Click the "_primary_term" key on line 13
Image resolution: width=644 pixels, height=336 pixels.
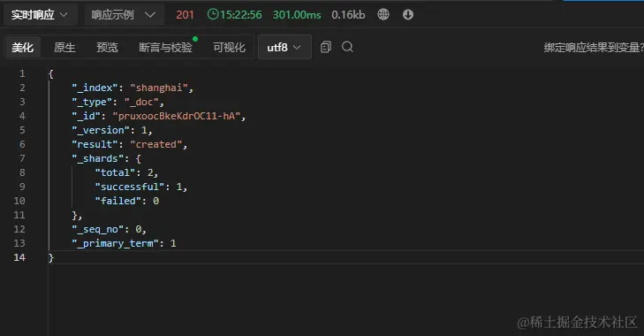coord(116,243)
